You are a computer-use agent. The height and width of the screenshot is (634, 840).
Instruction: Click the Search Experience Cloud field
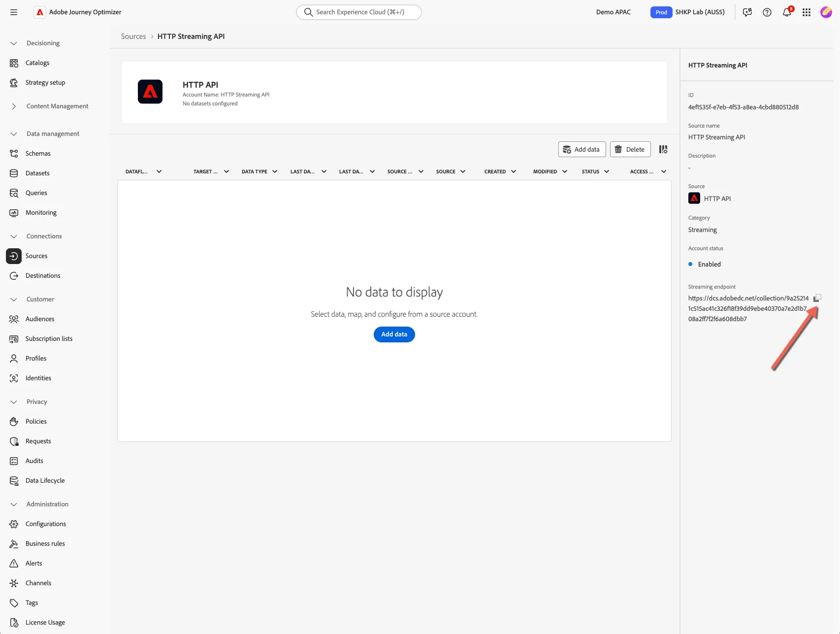point(359,12)
